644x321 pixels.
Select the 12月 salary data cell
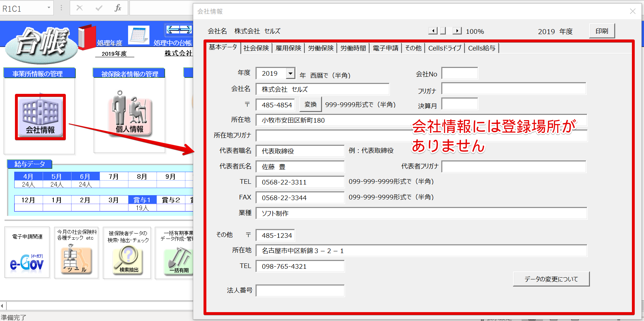[x=28, y=200]
